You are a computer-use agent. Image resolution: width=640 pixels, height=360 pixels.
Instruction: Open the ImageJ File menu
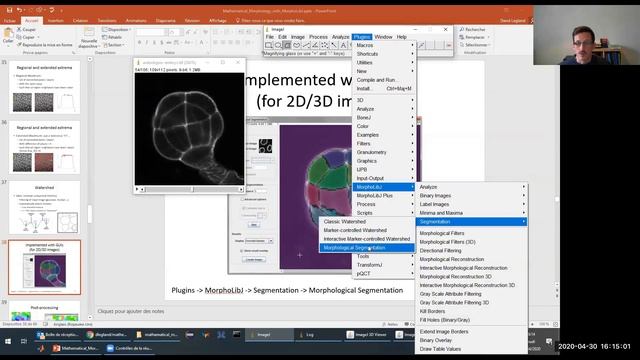click(270, 37)
